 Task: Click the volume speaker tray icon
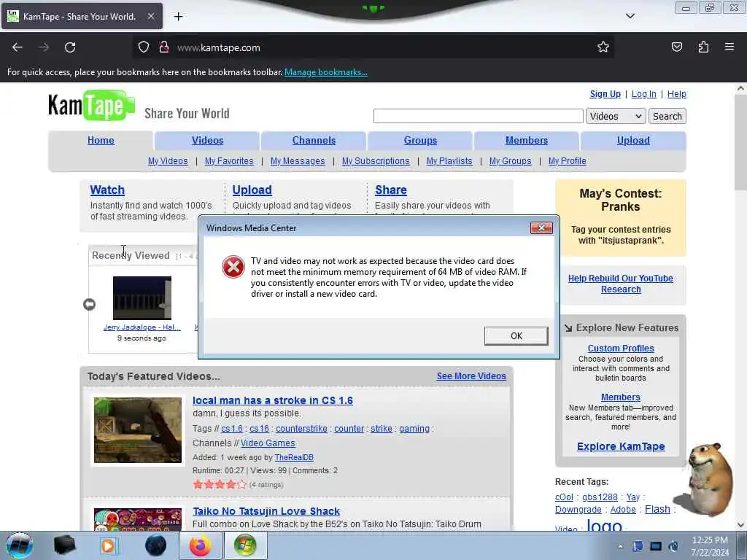pos(673,546)
